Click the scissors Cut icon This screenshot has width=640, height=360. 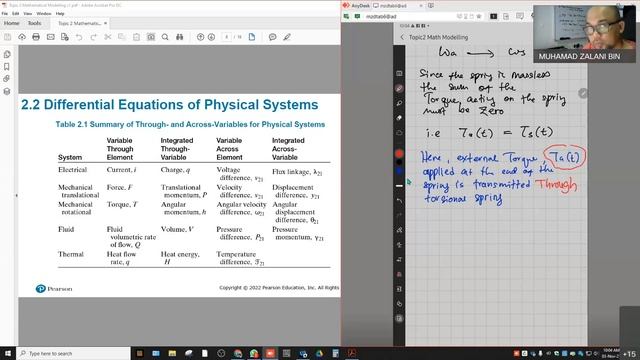(108, 37)
